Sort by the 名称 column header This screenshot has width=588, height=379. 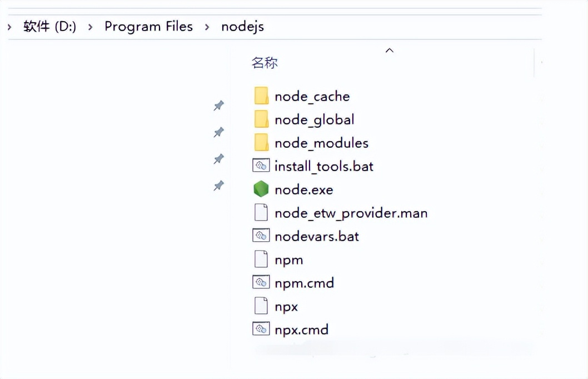point(265,63)
